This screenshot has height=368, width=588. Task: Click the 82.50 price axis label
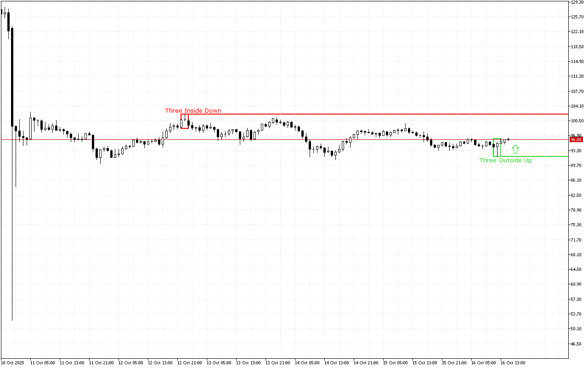pos(577,195)
